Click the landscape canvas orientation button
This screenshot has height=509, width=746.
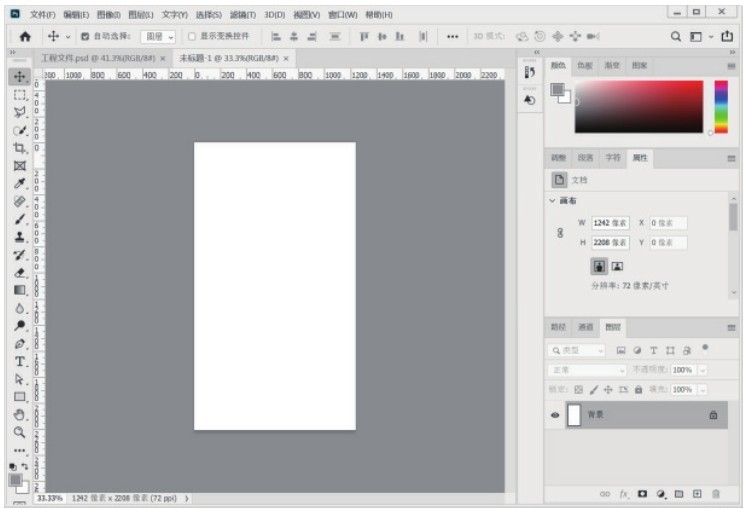(x=617, y=267)
